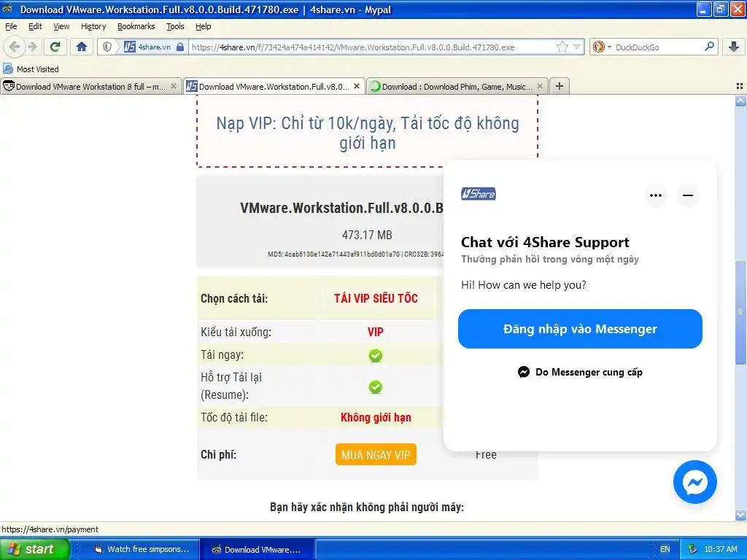747x560 pixels.
Task: Open the Home page icon
Action: [82, 47]
